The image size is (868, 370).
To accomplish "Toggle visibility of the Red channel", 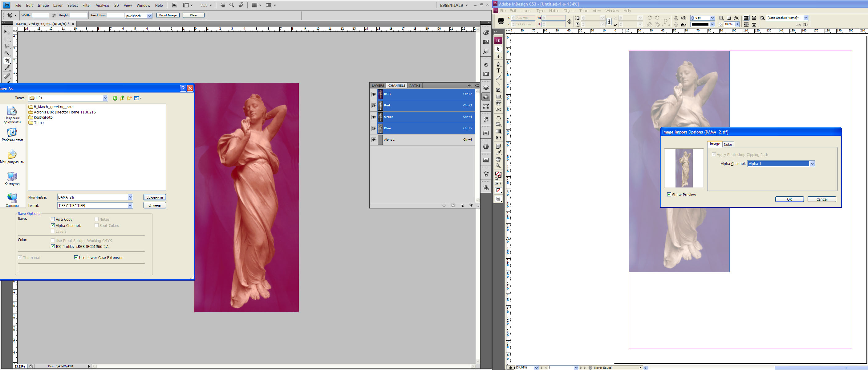I will coord(374,105).
